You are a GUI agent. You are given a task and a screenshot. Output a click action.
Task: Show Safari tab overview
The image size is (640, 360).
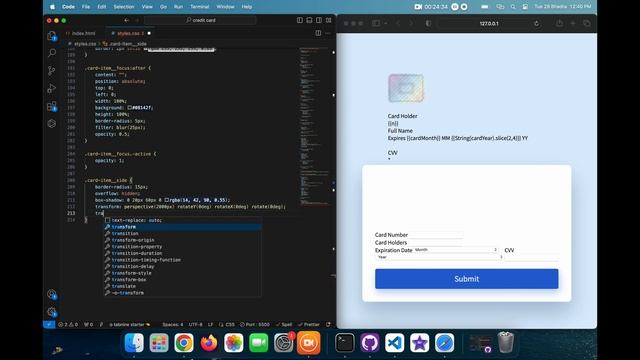(587, 23)
